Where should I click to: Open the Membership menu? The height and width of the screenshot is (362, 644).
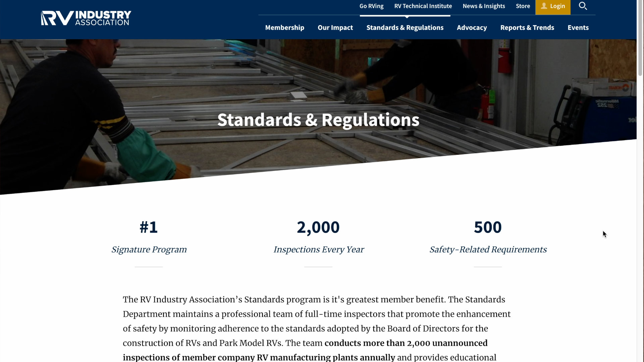pyautogui.click(x=284, y=27)
